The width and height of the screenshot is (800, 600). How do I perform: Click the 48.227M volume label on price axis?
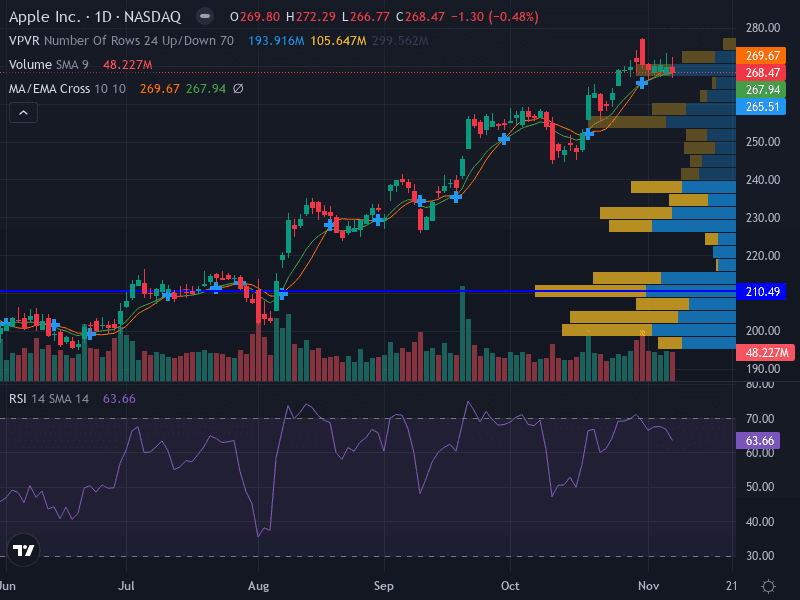[x=766, y=352]
